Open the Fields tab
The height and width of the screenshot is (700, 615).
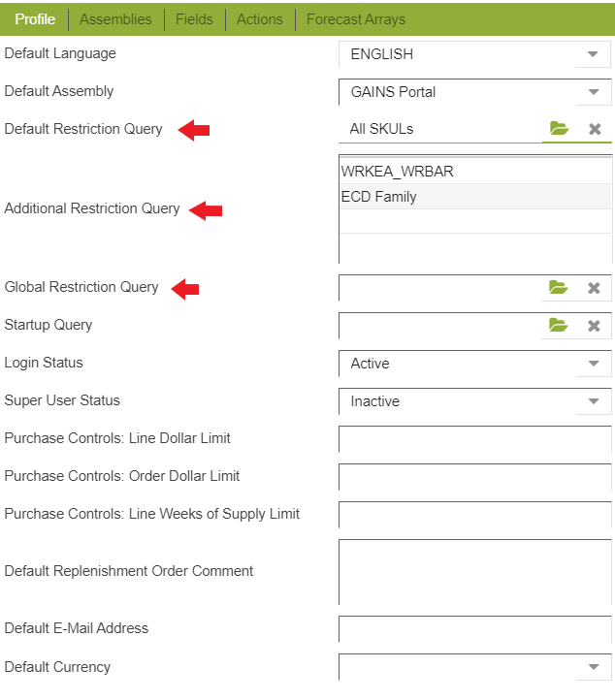[x=194, y=19]
